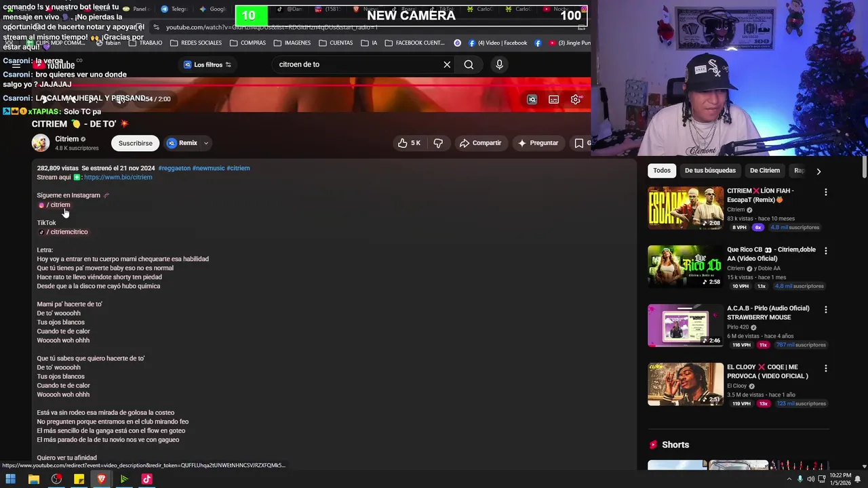Open the TikTok / citriemcitrico link
The image size is (868, 488).
[63, 232]
